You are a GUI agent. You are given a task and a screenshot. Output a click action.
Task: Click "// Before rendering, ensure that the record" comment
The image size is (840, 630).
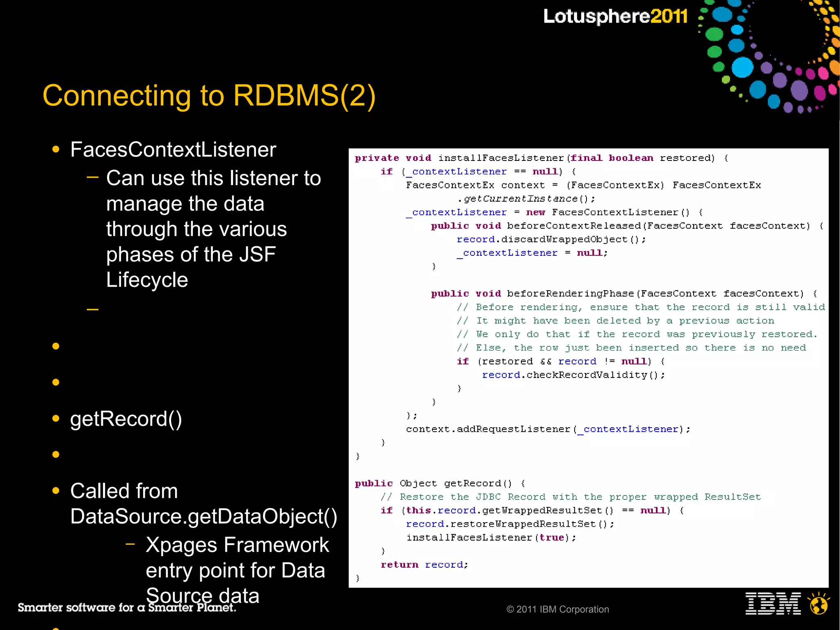click(x=641, y=307)
